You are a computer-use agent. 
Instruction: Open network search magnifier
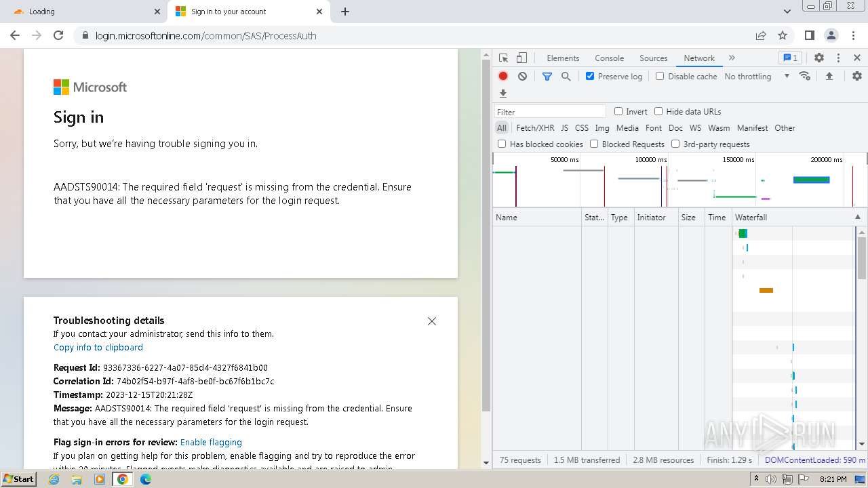[566, 77]
